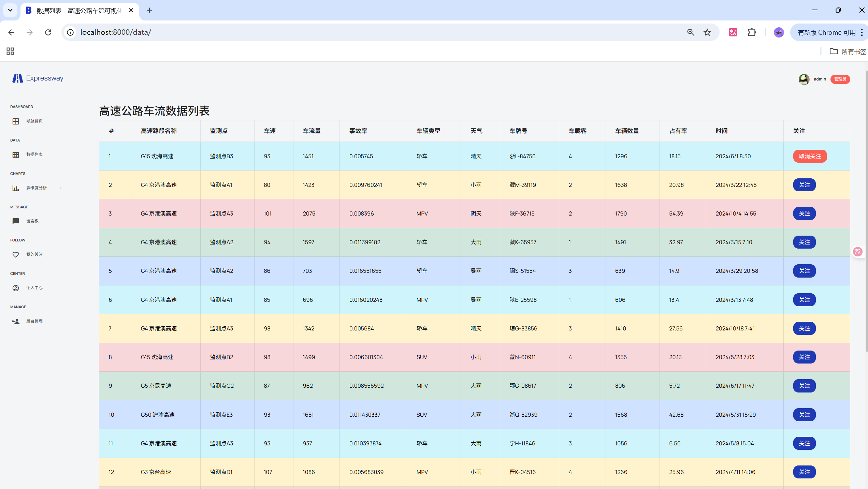Click the message board chat icon
This screenshot has height=489, width=868.
[16, 221]
